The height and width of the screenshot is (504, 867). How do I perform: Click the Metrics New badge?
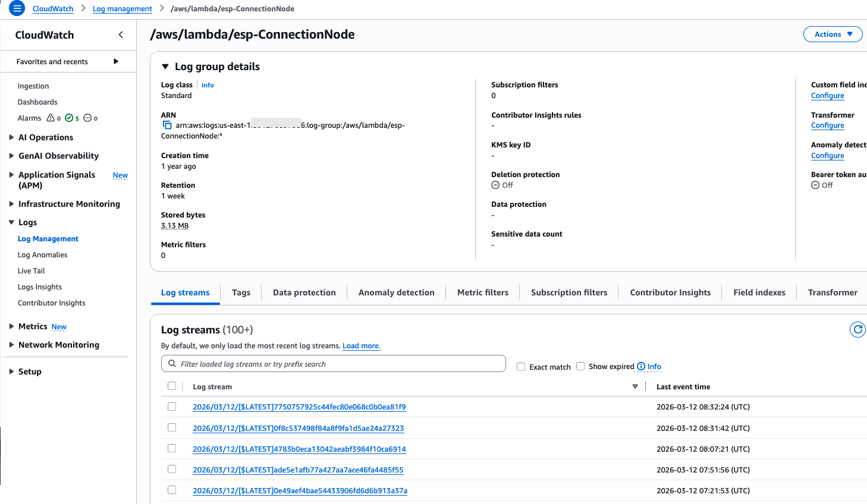tap(59, 327)
